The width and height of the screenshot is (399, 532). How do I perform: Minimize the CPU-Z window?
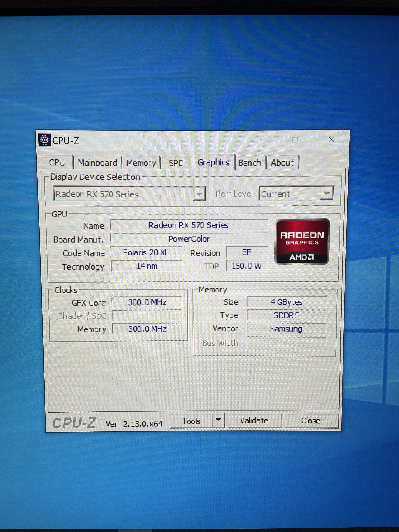[x=259, y=140]
